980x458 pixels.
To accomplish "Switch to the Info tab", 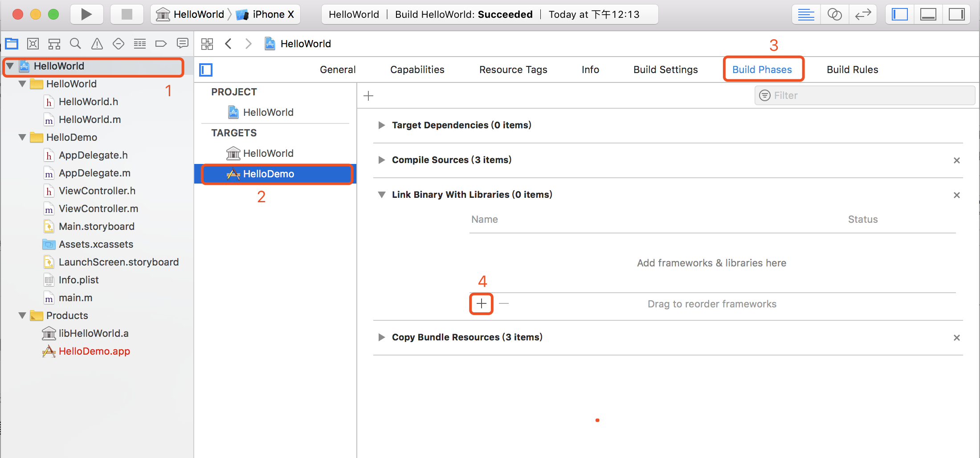I will pyautogui.click(x=590, y=70).
